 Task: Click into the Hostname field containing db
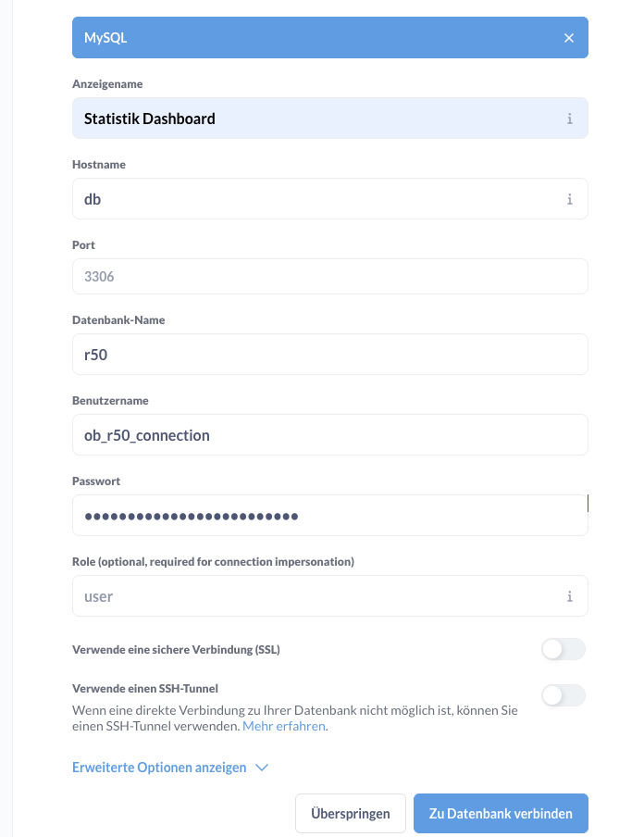[x=315, y=199]
